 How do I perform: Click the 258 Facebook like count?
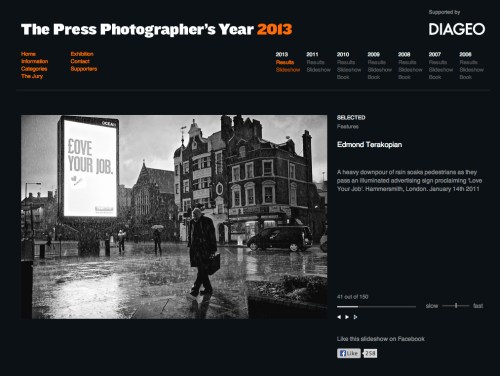370,353
